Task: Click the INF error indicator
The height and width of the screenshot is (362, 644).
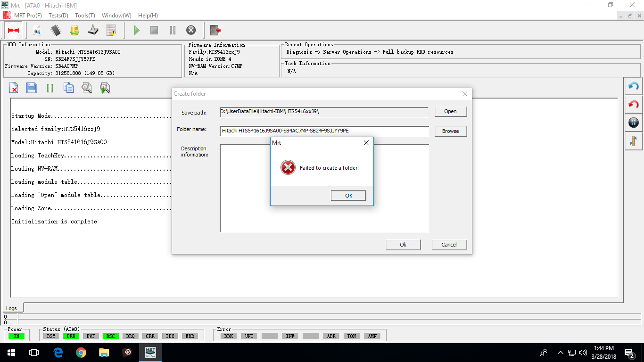Action: 290,336
